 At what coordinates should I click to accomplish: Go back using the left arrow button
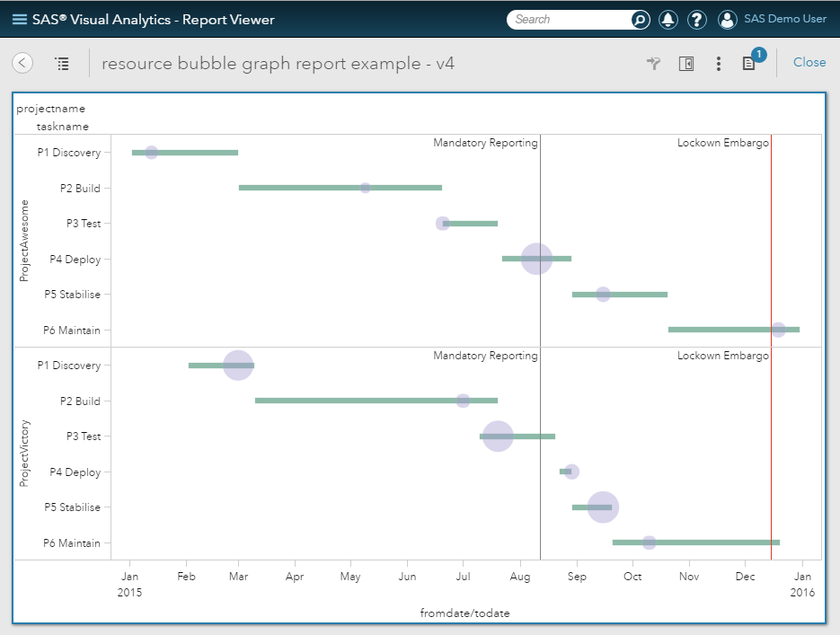22,63
